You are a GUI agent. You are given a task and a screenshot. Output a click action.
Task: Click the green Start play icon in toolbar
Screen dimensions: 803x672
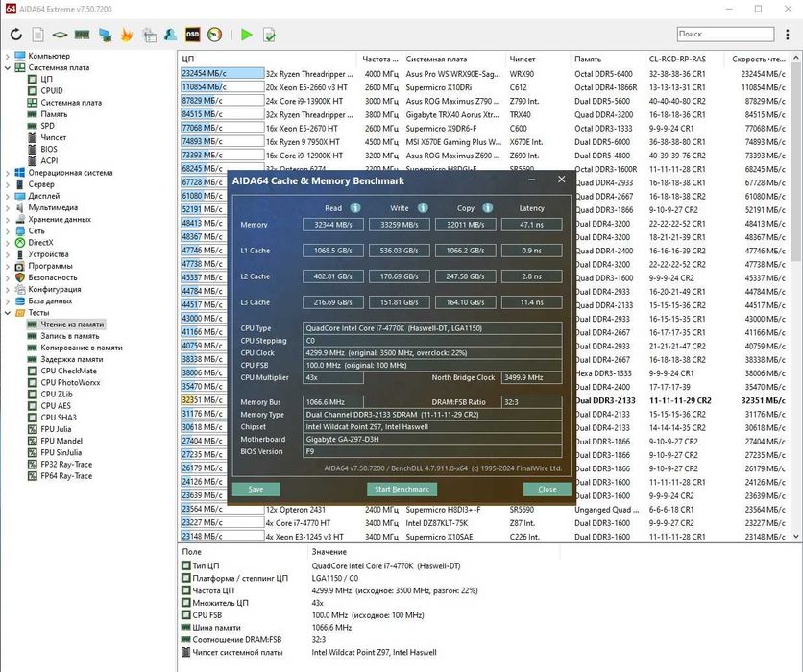coord(247,35)
